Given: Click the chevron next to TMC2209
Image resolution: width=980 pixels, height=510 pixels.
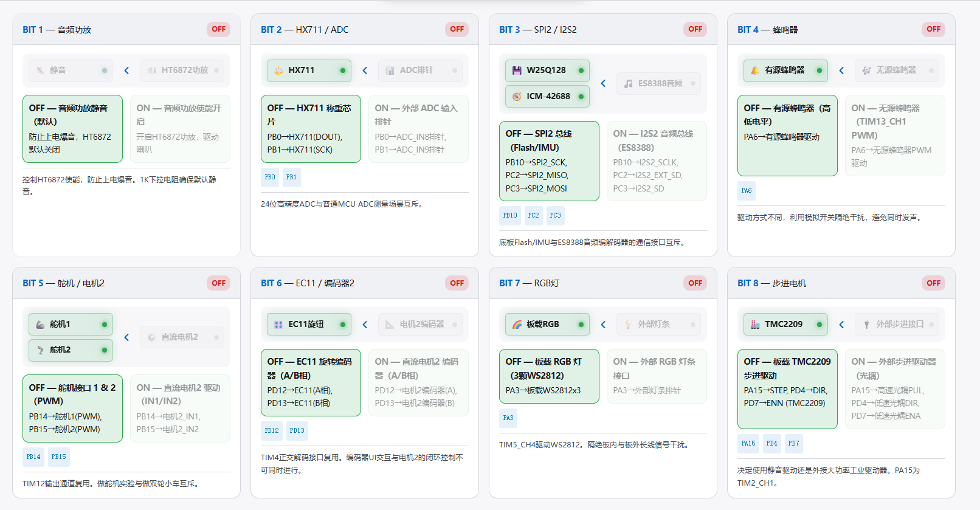Looking at the screenshot, I should pyautogui.click(x=841, y=325).
